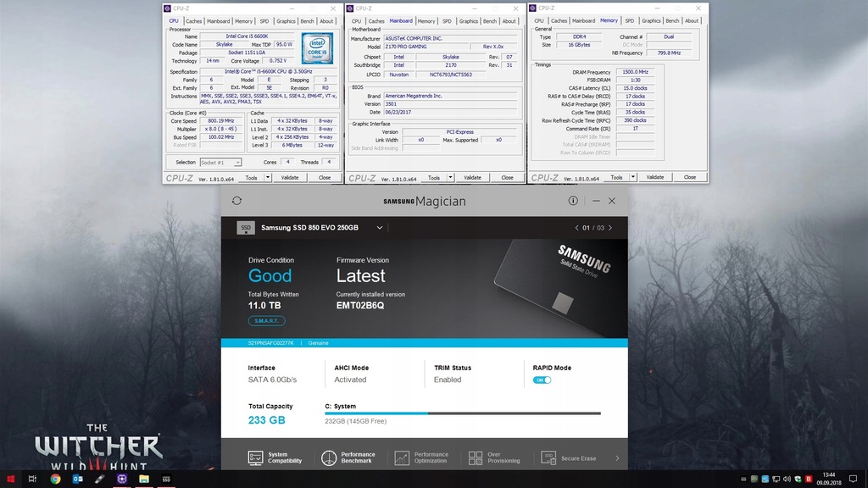Expand the Samsung SSD 850 EVO drive dropdown
This screenshot has height=488, width=868.
click(x=380, y=227)
